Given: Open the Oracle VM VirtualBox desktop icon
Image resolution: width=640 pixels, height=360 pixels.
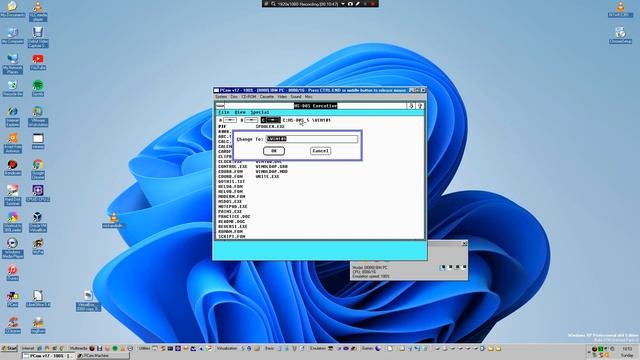Looking at the screenshot, I should (x=38, y=222).
